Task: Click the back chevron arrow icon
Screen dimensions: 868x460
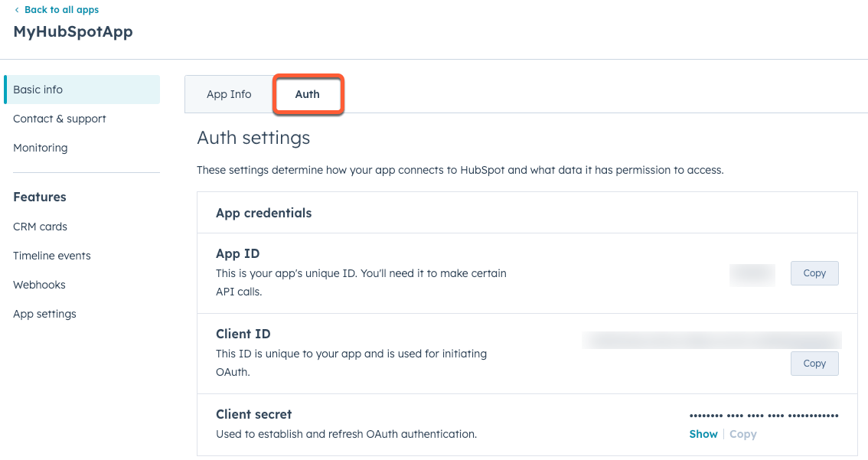Action: (18, 9)
